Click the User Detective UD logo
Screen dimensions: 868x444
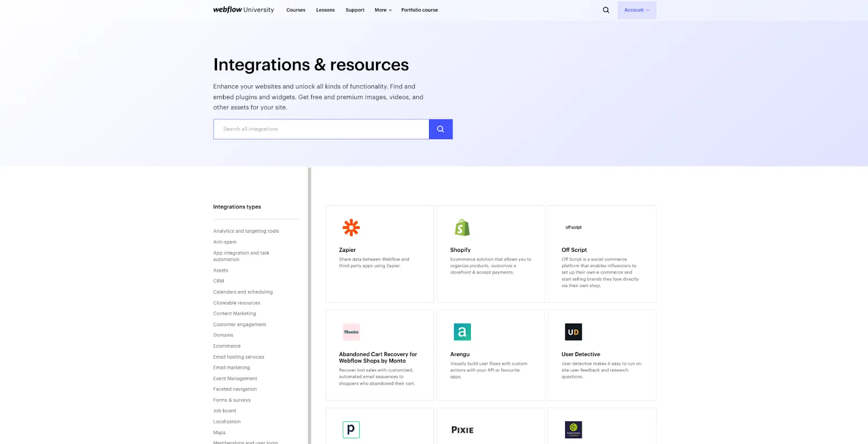[x=573, y=332]
